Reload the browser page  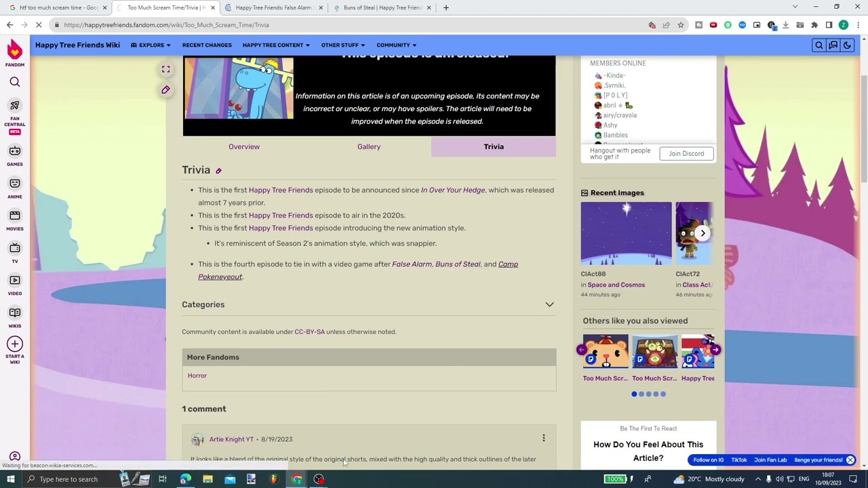39,25
